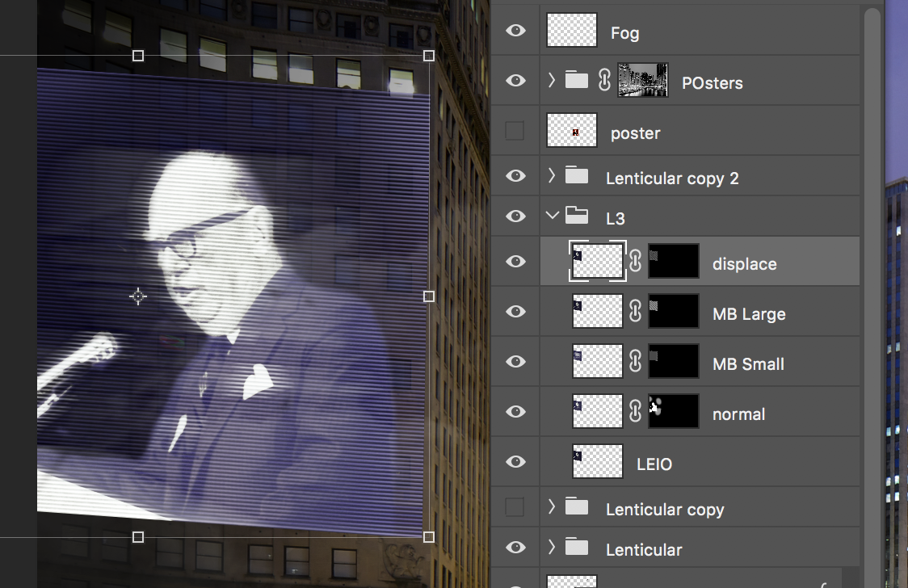The height and width of the screenshot is (588, 908).
Task: Expand the POsters group
Action: point(552,80)
